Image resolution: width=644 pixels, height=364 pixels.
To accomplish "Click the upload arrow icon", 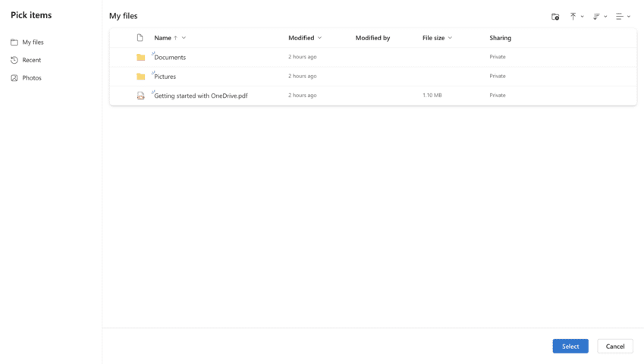I will pos(573,17).
